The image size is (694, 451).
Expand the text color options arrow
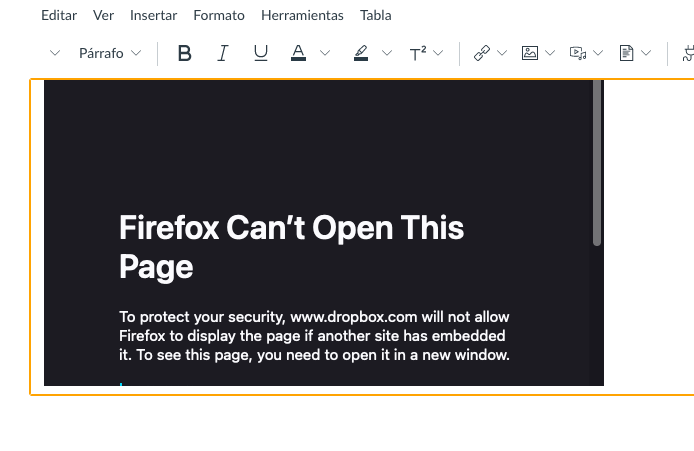pos(325,53)
